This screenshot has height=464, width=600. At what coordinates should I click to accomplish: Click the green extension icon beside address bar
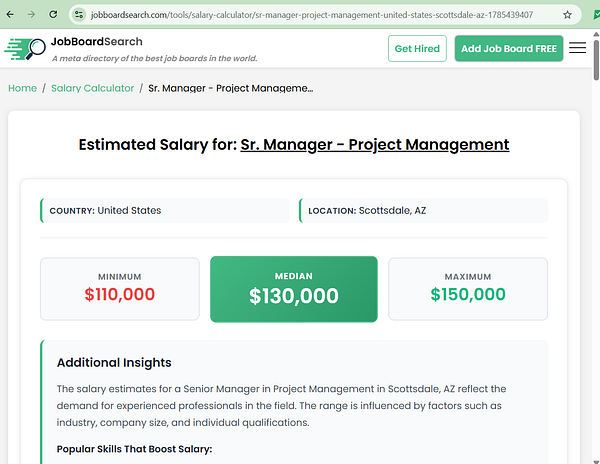[597, 15]
